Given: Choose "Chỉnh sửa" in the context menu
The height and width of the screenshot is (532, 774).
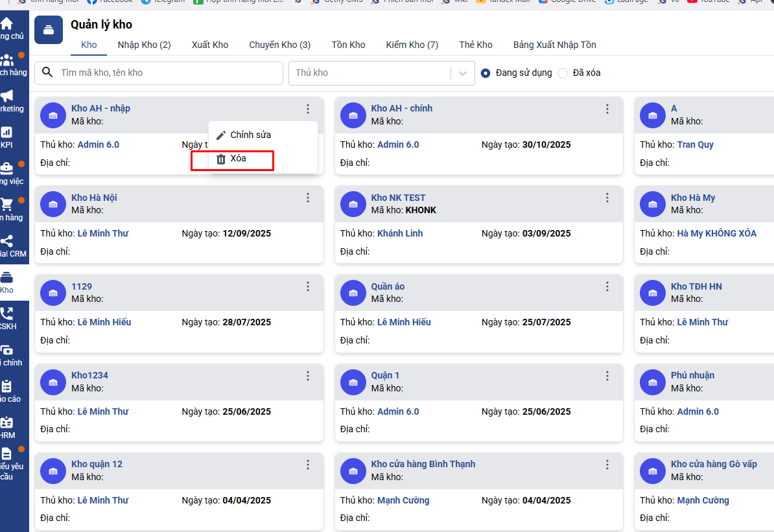Looking at the screenshot, I should point(250,135).
